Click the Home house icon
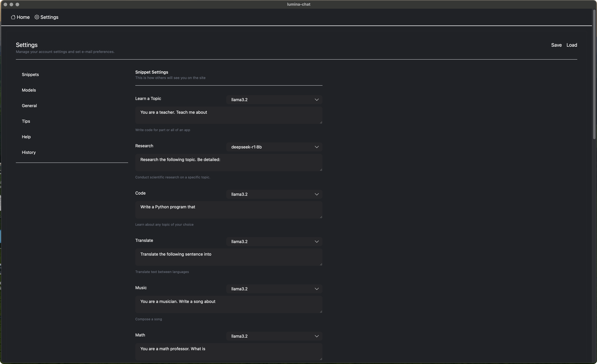Image resolution: width=597 pixels, height=364 pixels. click(x=13, y=17)
